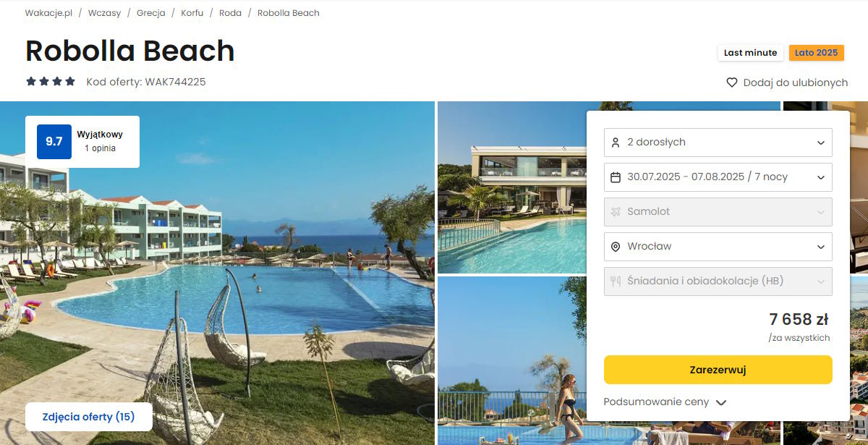This screenshot has height=445, width=868.
Task: Click the calendar icon in date field
Action: [x=616, y=177]
